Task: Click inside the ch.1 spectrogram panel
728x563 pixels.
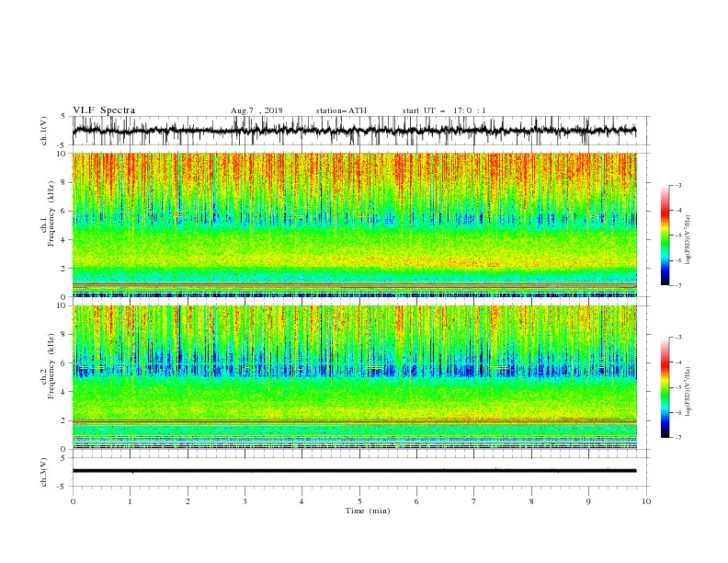Action: click(x=354, y=224)
